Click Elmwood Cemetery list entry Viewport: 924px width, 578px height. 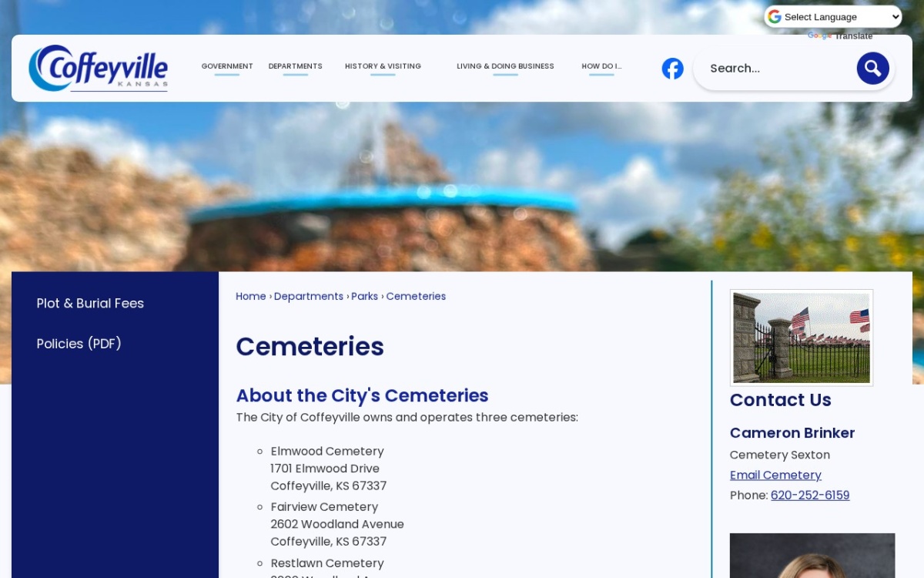(327, 452)
